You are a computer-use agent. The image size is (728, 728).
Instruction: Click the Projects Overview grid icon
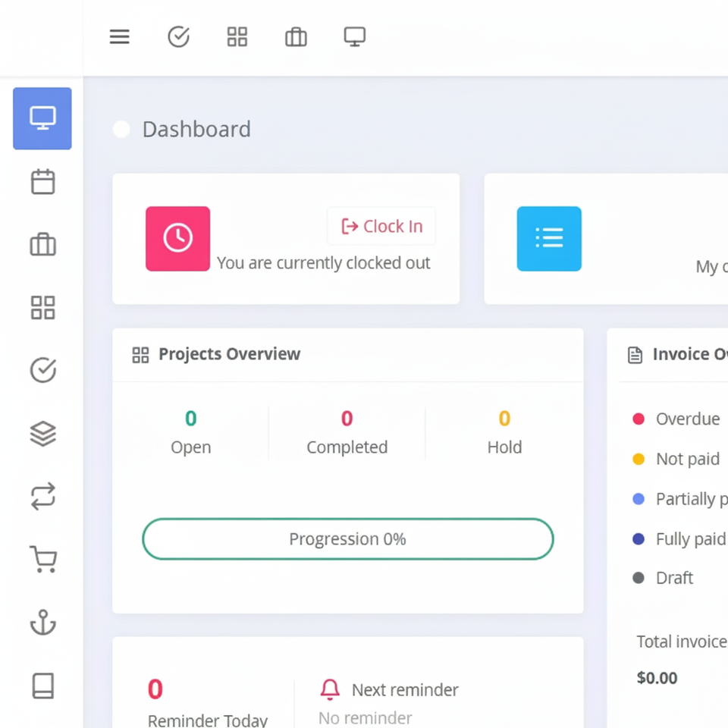click(141, 355)
